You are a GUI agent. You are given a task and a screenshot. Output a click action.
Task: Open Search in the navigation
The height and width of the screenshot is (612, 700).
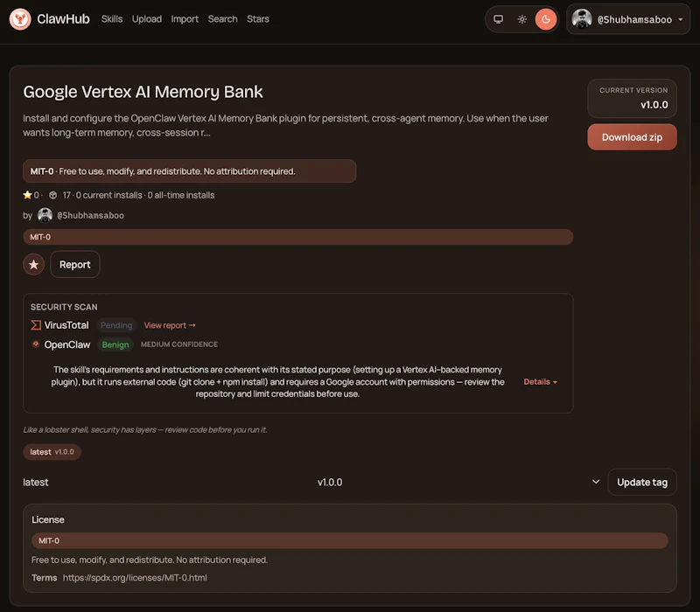click(x=222, y=19)
